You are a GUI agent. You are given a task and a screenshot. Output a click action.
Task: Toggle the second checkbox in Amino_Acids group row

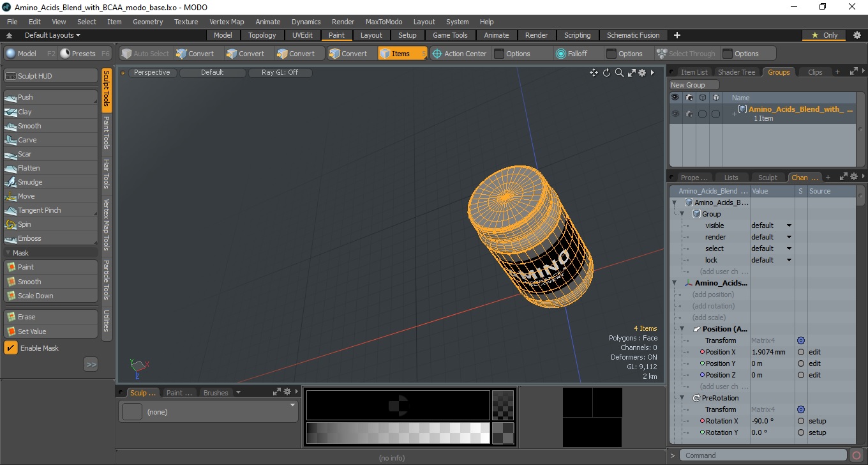point(715,114)
